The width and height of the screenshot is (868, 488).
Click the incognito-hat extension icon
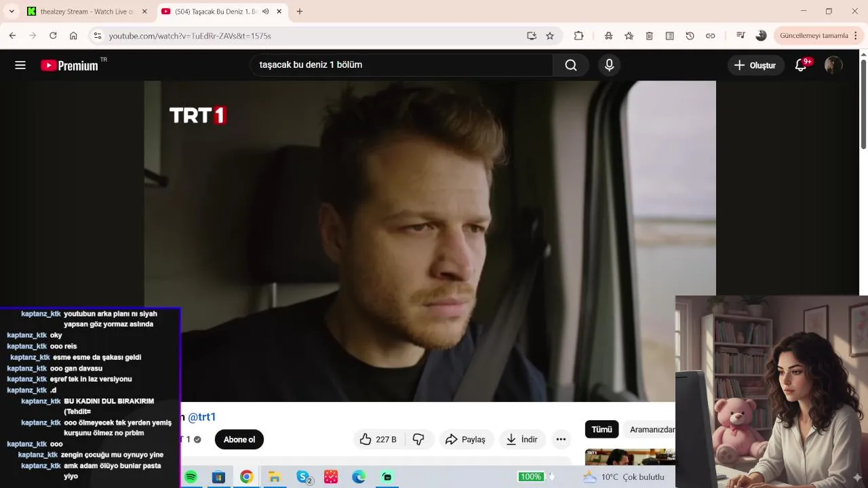click(609, 36)
